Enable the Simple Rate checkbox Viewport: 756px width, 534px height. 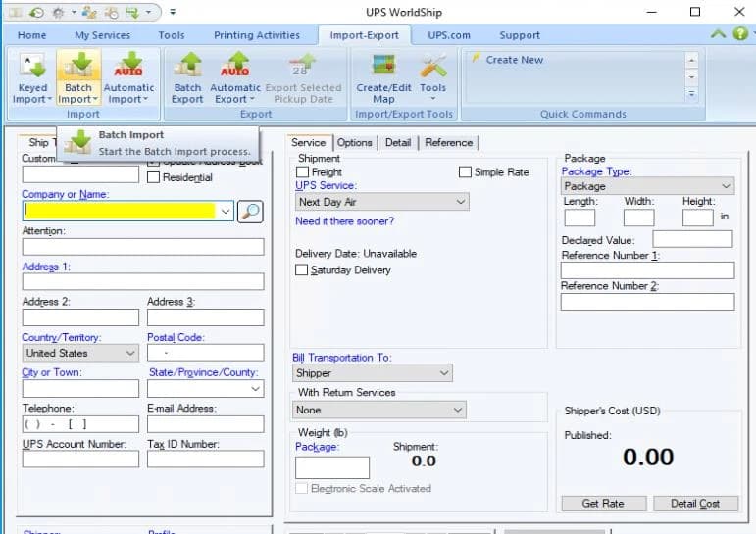pos(465,172)
